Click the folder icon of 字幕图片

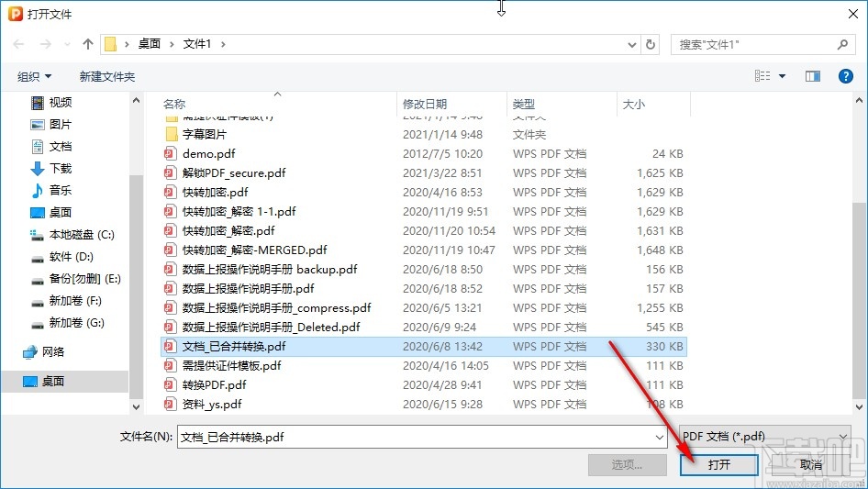click(x=172, y=134)
